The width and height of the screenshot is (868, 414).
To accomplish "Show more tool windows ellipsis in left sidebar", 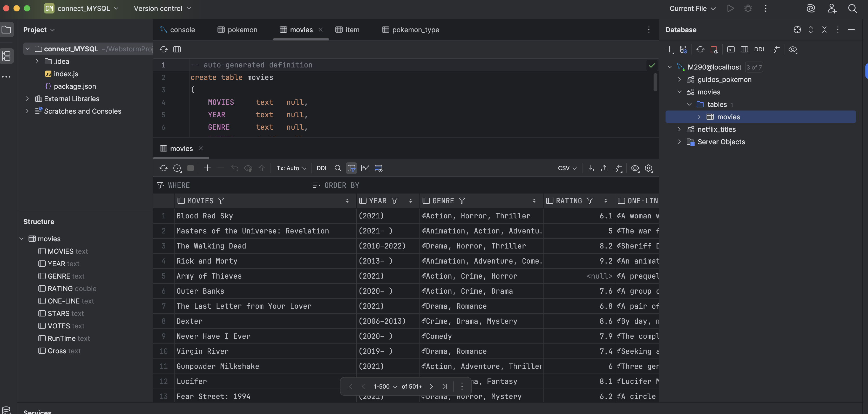I will pyautogui.click(x=6, y=77).
